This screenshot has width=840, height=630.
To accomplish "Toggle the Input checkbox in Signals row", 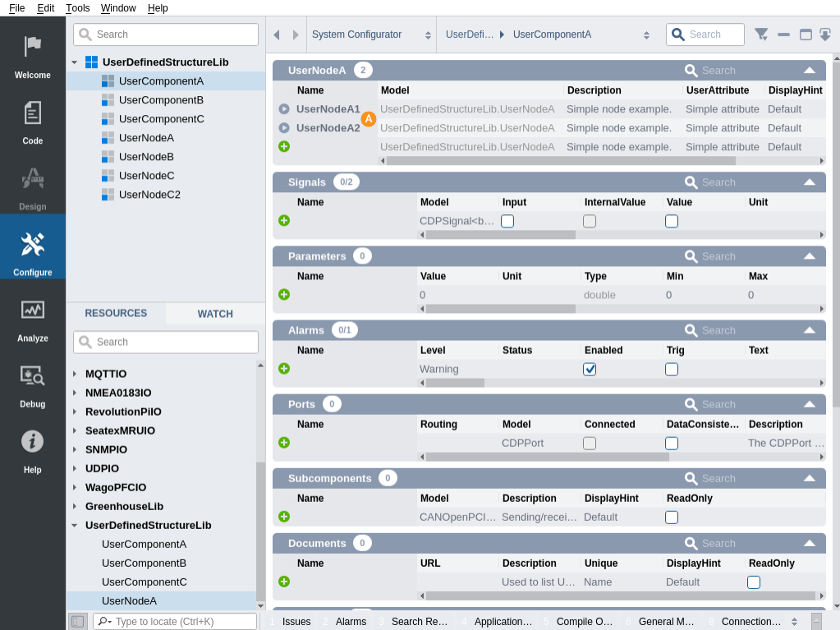I will [x=507, y=221].
